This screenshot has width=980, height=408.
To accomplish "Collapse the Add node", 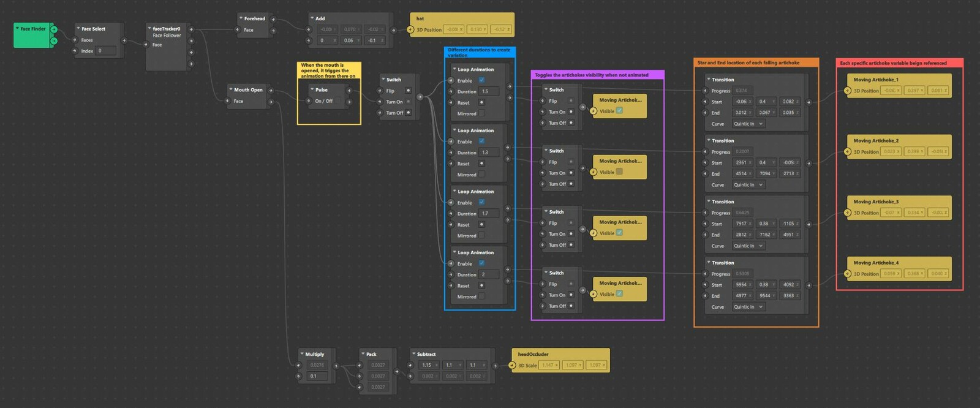I will pyautogui.click(x=312, y=18).
